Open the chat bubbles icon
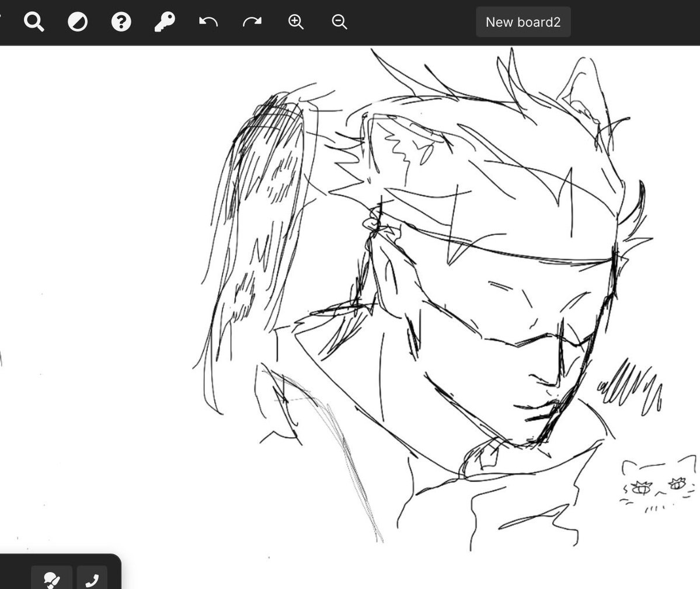 52,580
